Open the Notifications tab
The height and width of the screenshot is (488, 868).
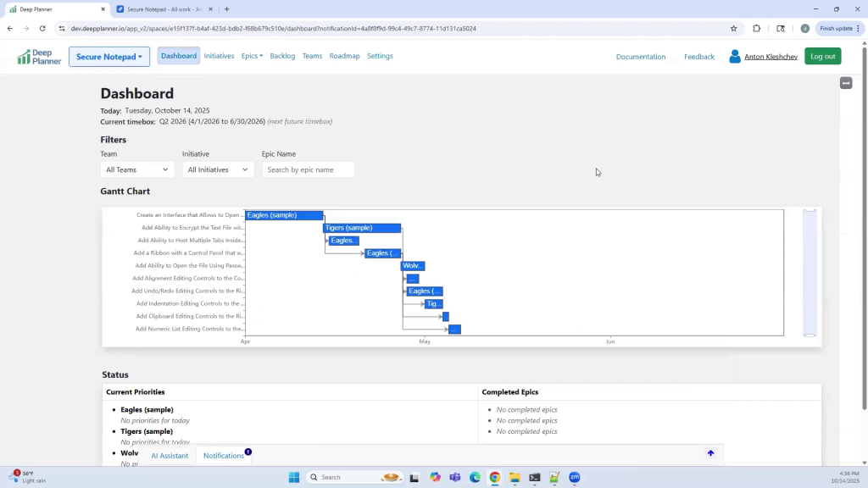point(224,456)
